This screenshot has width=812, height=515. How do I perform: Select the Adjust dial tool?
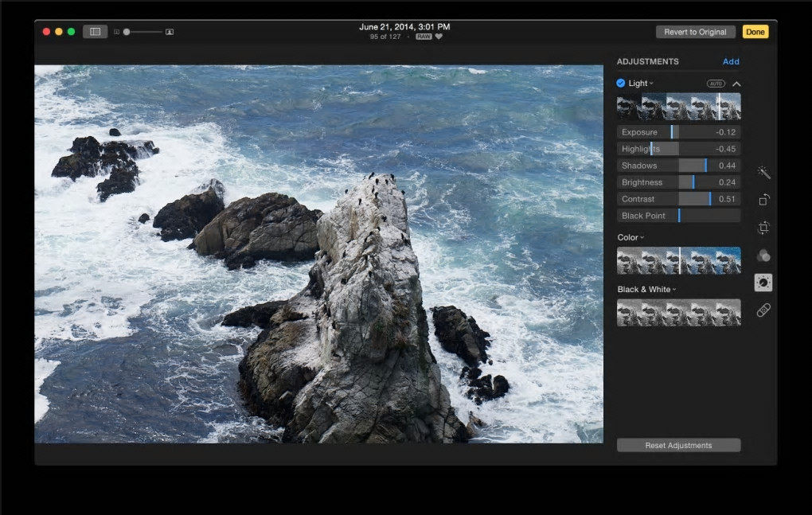[763, 283]
